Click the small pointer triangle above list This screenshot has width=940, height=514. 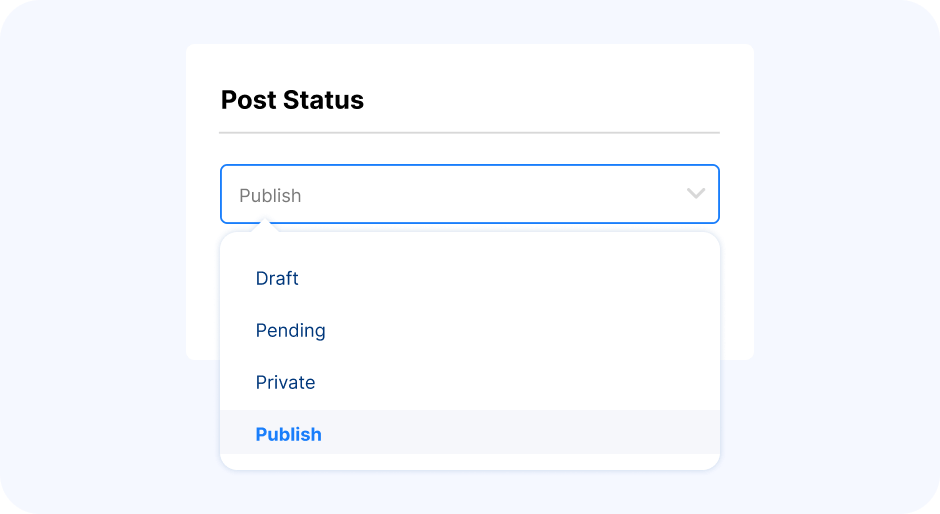tap(265, 227)
